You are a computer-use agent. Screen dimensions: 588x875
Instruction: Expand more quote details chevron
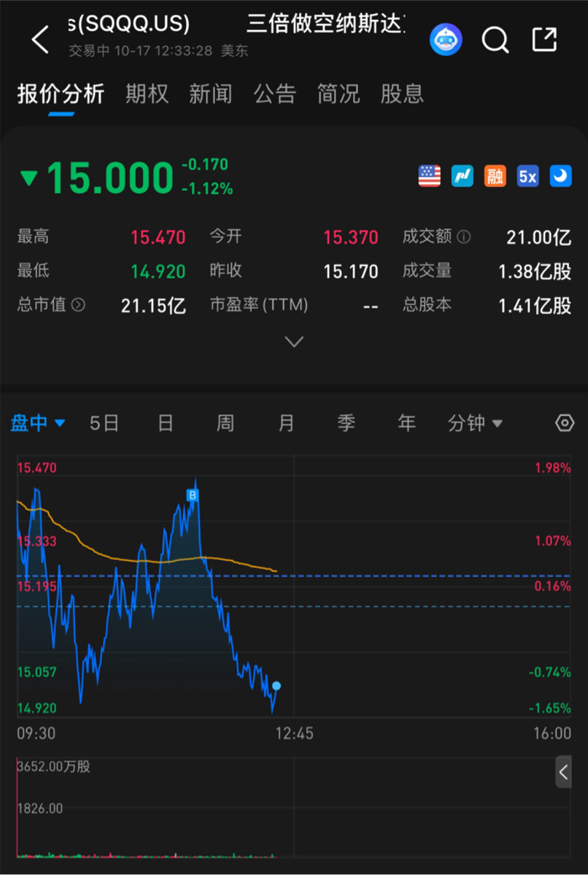[x=294, y=342]
